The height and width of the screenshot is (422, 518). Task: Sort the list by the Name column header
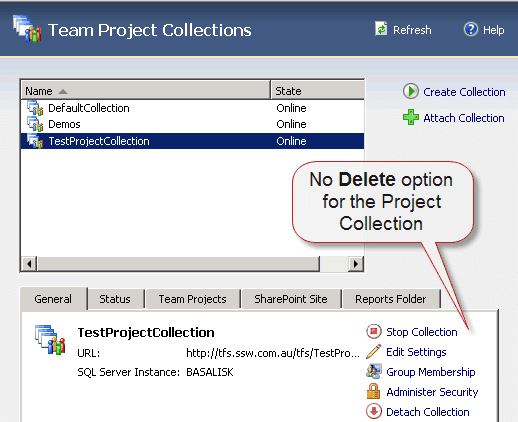click(145, 90)
